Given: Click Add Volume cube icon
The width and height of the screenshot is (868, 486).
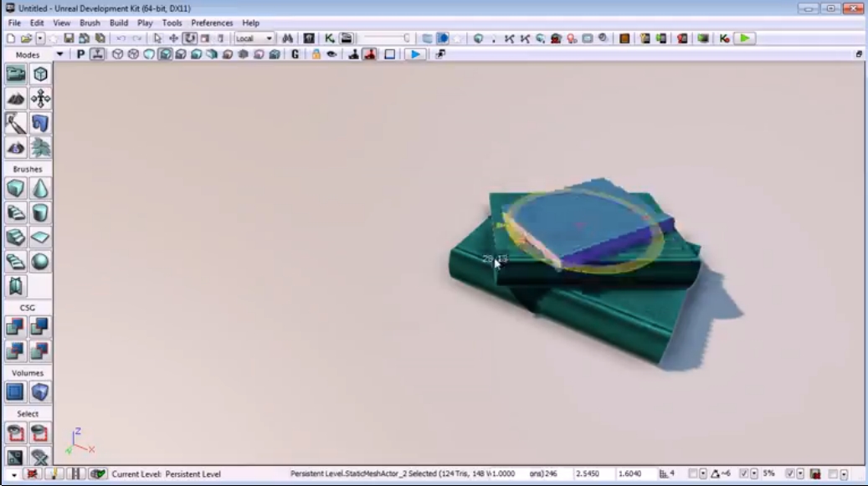Looking at the screenshot, I should click(x=40, y=392).
